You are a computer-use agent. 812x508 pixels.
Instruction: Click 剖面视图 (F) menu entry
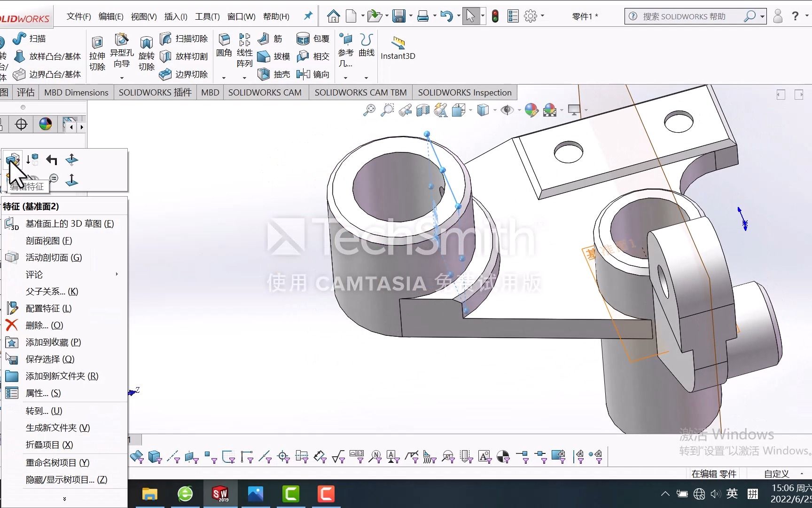65,240
